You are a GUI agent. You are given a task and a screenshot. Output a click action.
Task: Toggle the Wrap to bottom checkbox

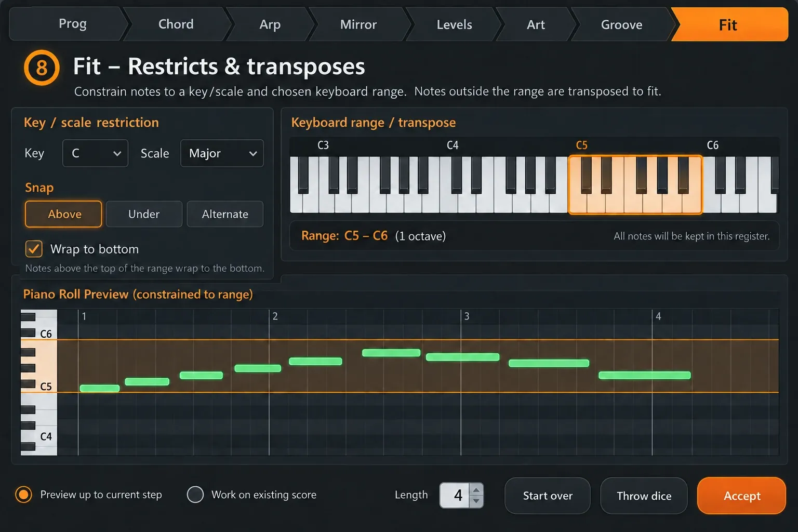[x=34, y=249]
